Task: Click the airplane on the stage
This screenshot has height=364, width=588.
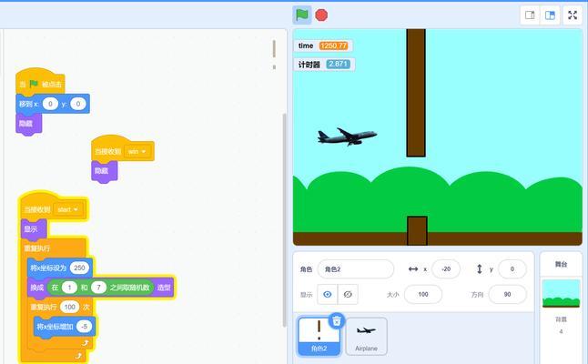Action: 347,136
